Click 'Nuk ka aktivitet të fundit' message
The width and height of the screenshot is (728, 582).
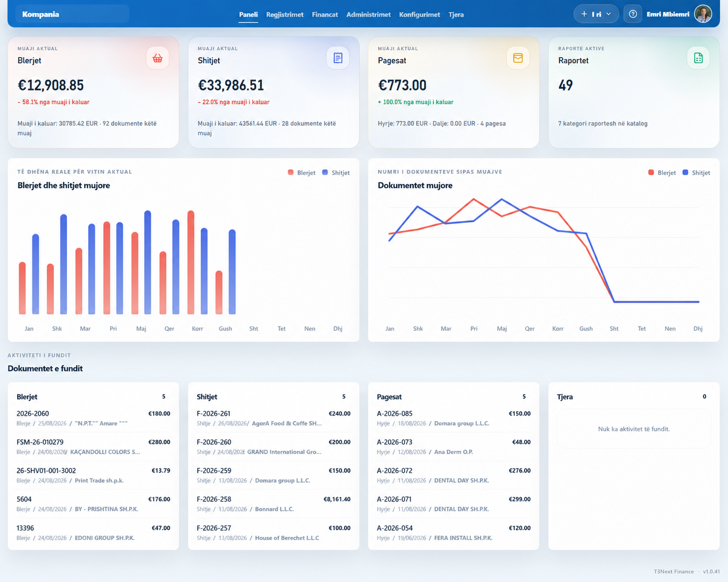pos(634,429)
